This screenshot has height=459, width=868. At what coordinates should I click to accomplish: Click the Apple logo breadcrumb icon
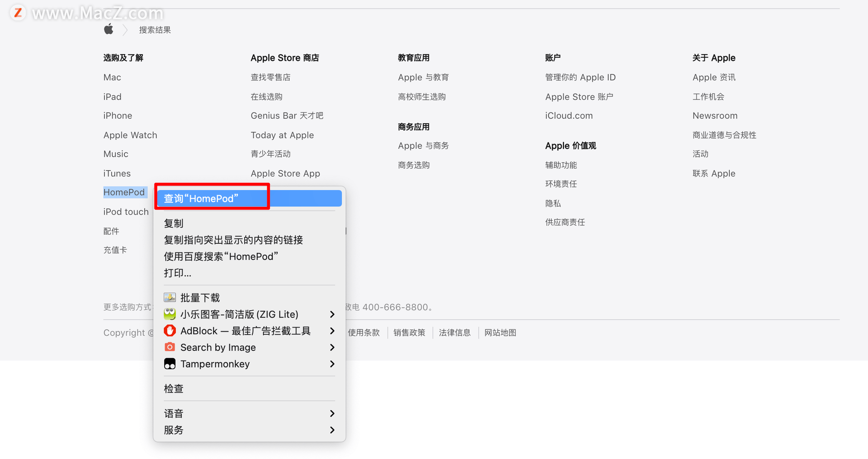pos(108,30)
